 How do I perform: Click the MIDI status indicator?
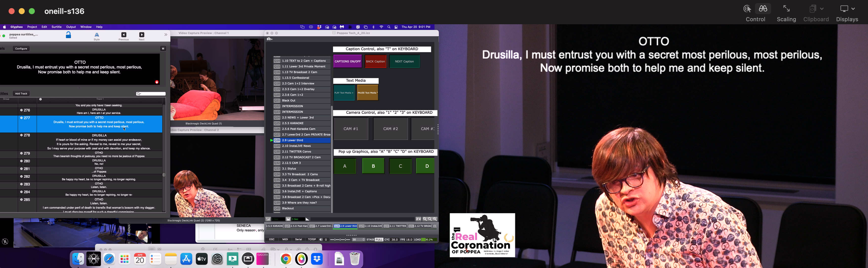(x=285, y=240)
